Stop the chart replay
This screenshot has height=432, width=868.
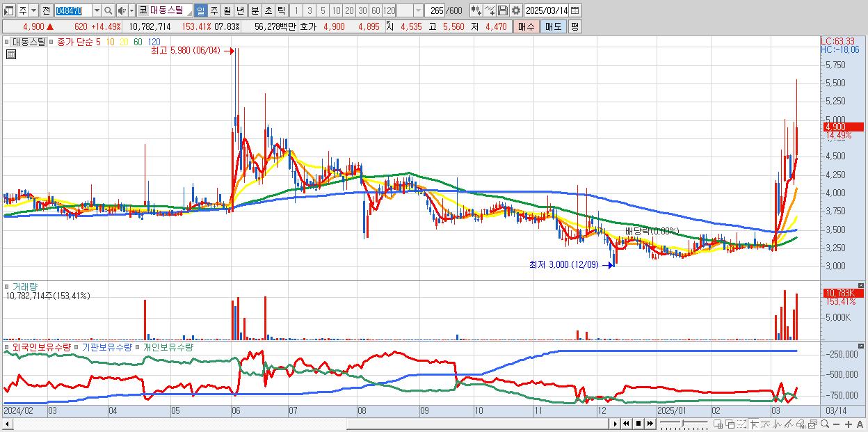click(638, 424)
